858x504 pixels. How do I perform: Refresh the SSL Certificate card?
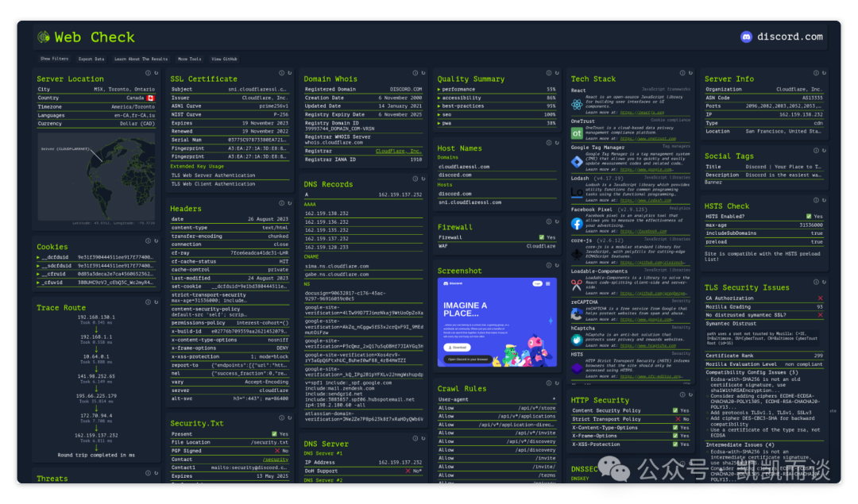click(289, 73)
